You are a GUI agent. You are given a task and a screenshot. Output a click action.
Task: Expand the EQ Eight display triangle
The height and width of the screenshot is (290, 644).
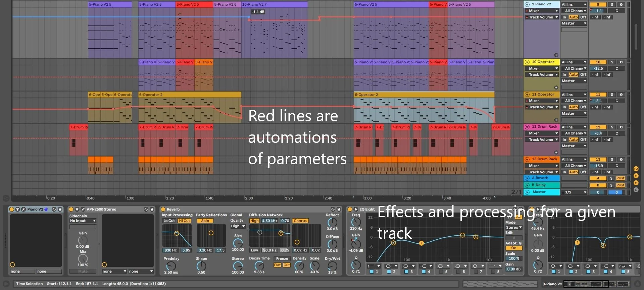(356, 209)
